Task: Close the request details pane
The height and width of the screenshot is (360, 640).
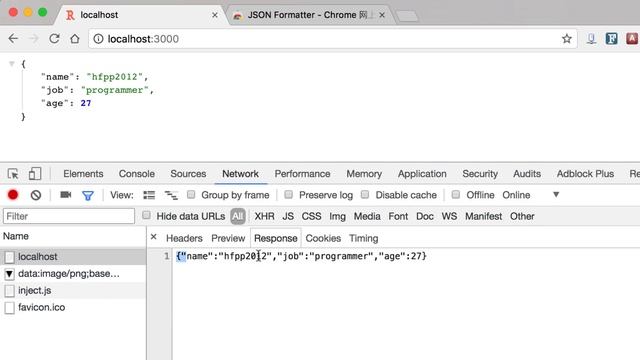Action: tap(153, 237)
